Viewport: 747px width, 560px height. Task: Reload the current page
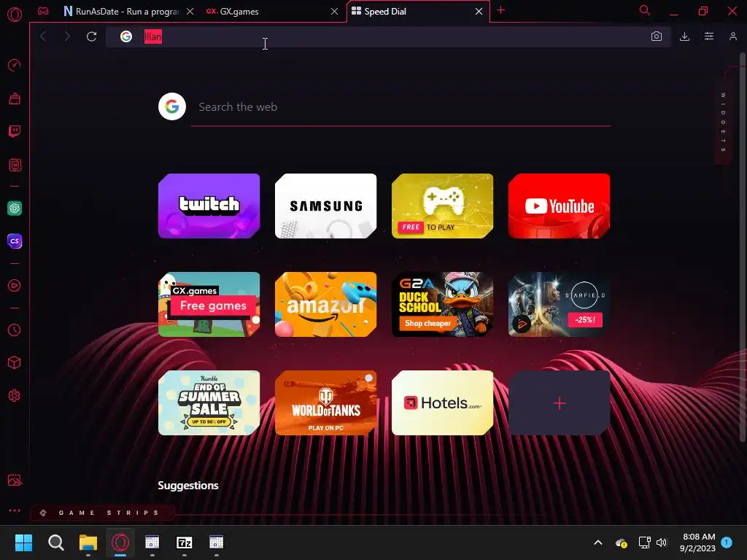point(91,36)
